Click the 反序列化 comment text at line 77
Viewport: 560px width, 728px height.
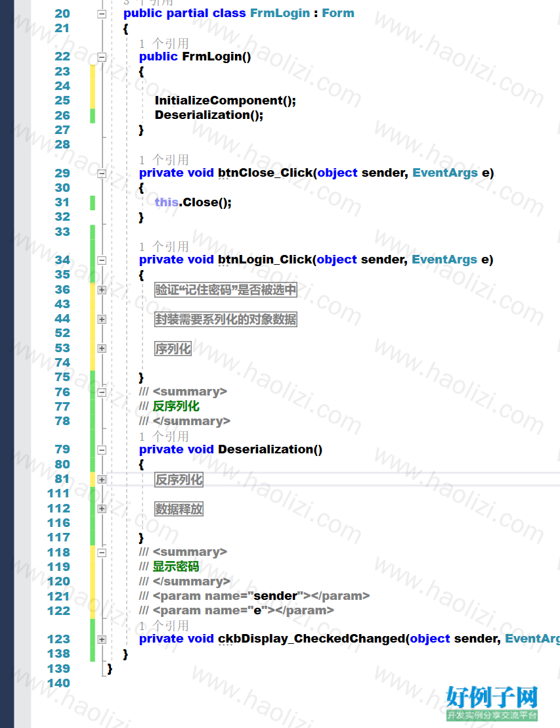coord(176,406)
